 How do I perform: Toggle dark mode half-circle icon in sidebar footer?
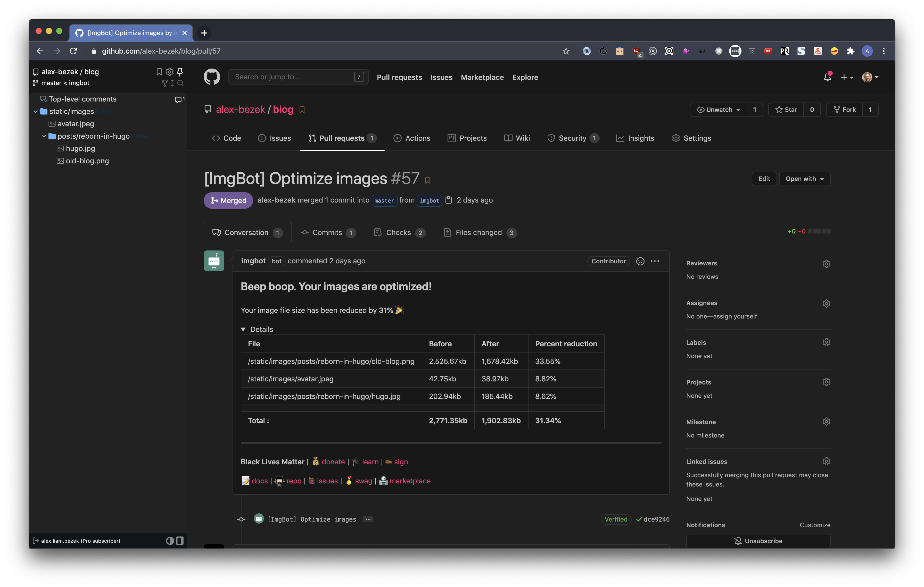point(170,541)
